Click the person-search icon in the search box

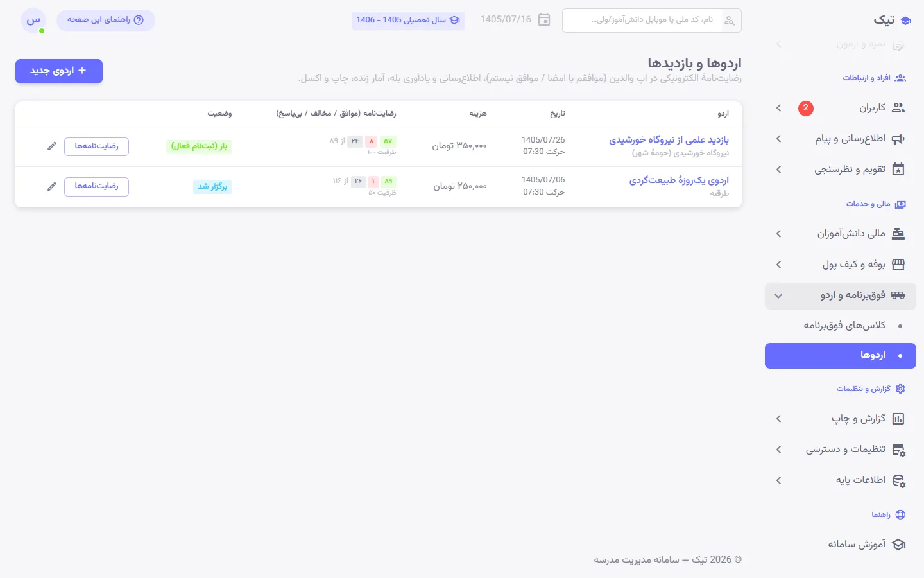pos(729,21)
